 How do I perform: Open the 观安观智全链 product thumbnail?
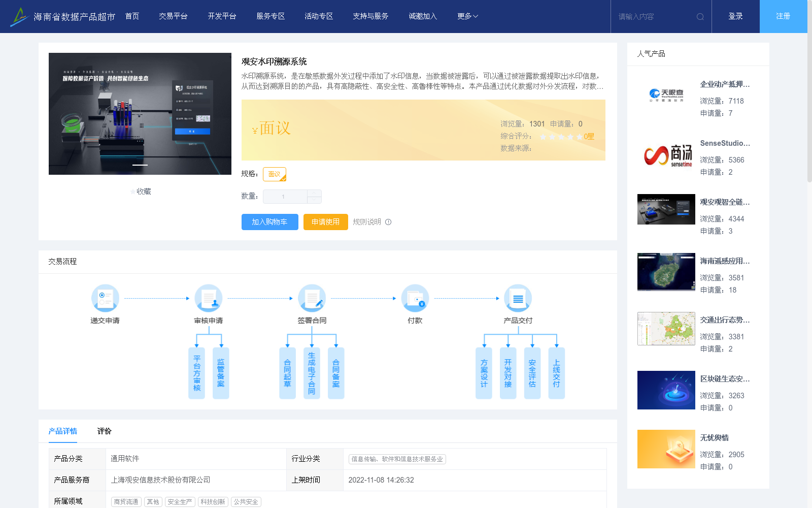666,209
